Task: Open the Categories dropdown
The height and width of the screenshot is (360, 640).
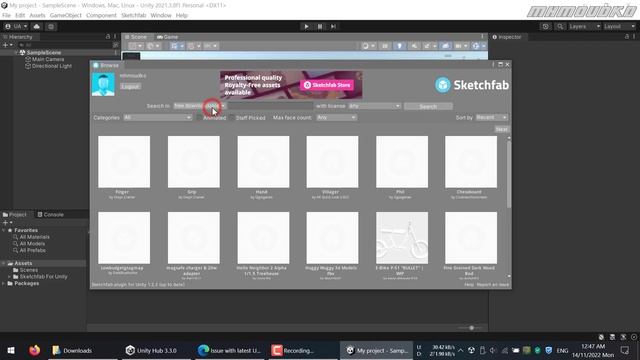Action: [x=157, y=118]
